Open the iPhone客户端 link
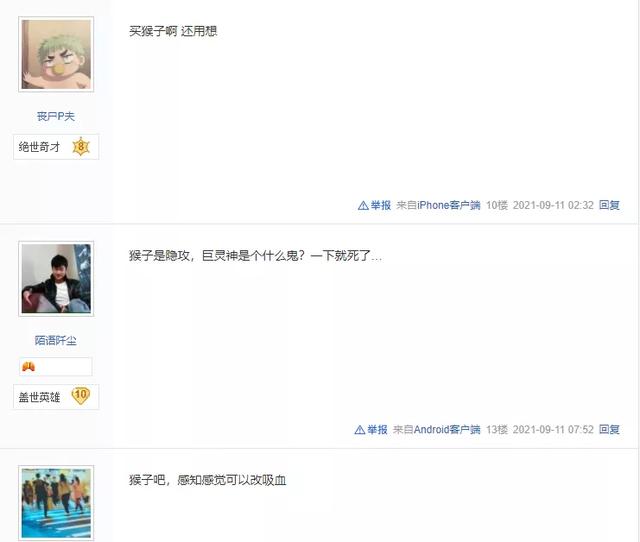 pos(449,205)
